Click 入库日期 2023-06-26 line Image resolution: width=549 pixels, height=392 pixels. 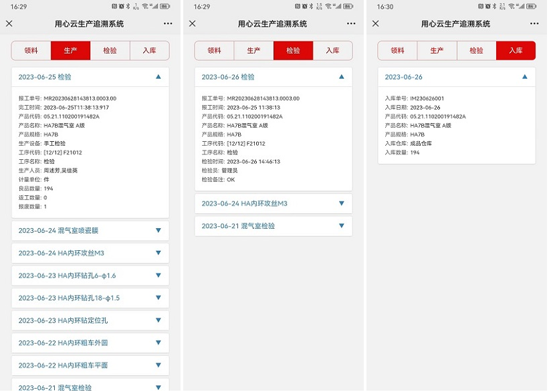pyautogui.click(x=413, y=108)
